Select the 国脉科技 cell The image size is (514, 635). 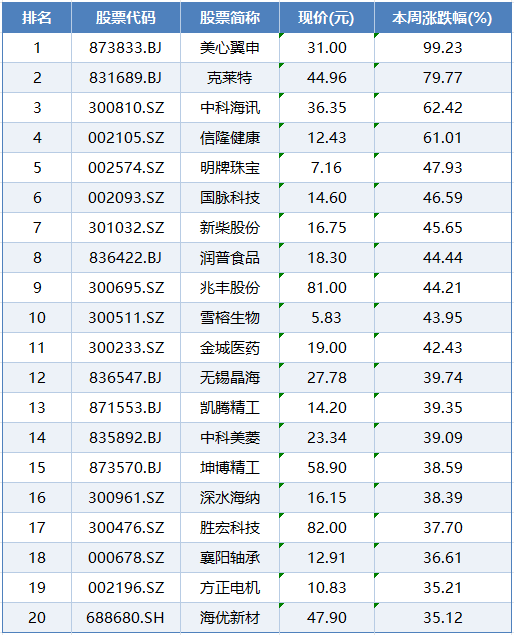[230, 198]
